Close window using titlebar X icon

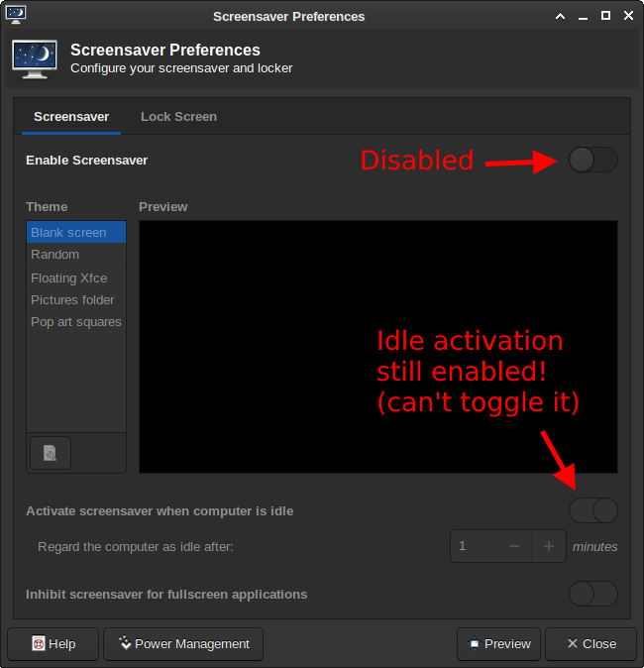[627, 15]
